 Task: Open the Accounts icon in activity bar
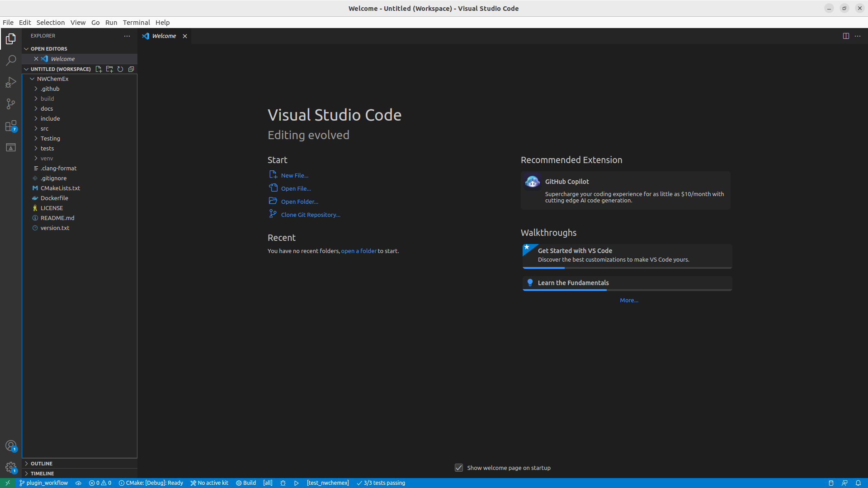coord(11,446)
